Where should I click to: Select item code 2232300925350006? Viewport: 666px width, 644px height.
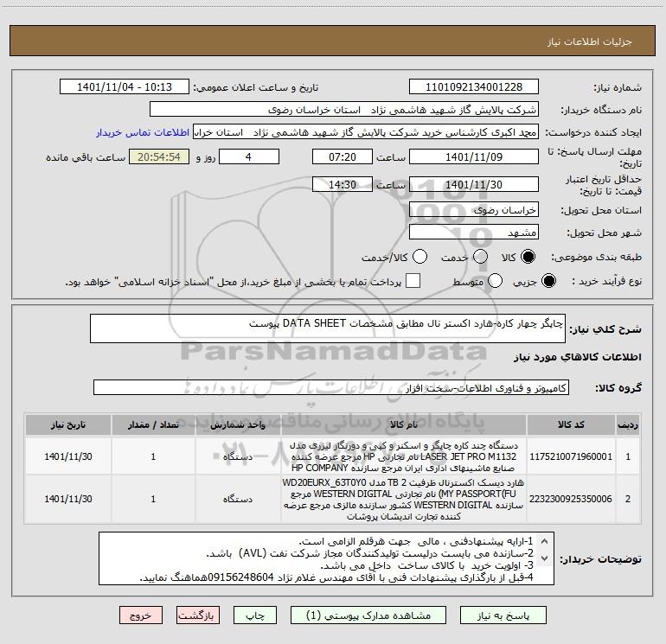571,499
